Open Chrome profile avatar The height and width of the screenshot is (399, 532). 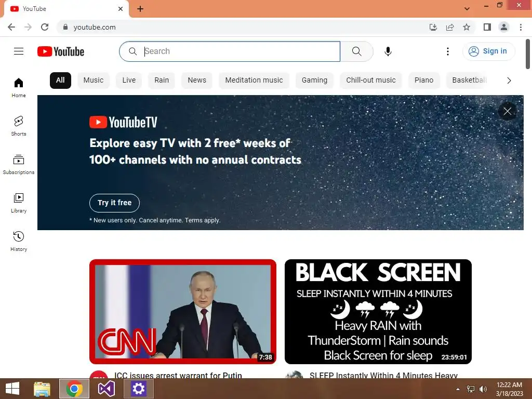(x=504, y=27)
